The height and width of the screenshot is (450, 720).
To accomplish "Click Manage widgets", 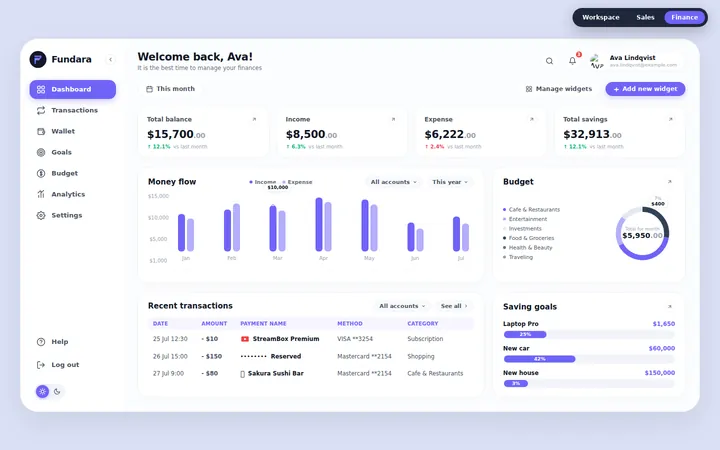I will coord(559,89).
